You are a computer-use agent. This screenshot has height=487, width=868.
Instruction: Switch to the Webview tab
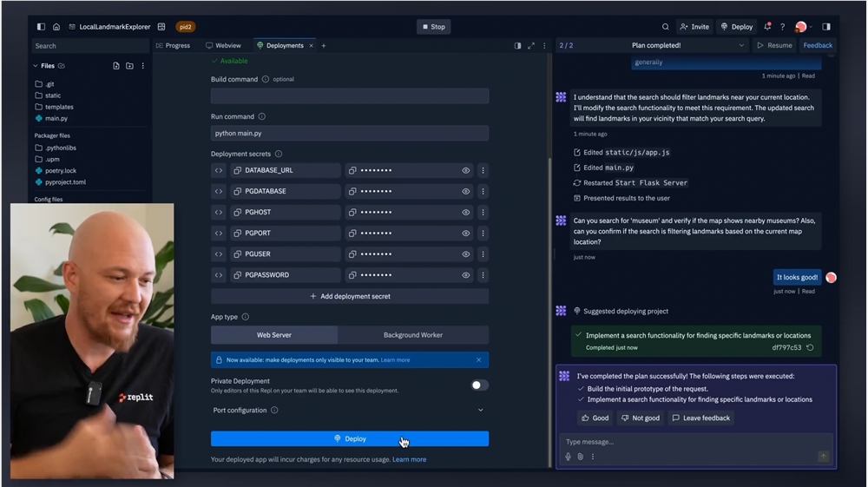223,46
